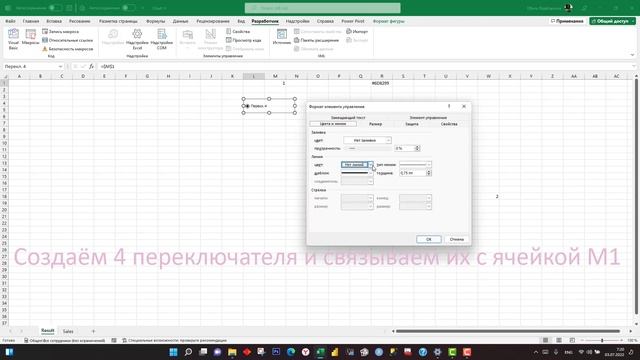
Task: Open the Yandex browser taskbar icon
Action: [306, 352]
